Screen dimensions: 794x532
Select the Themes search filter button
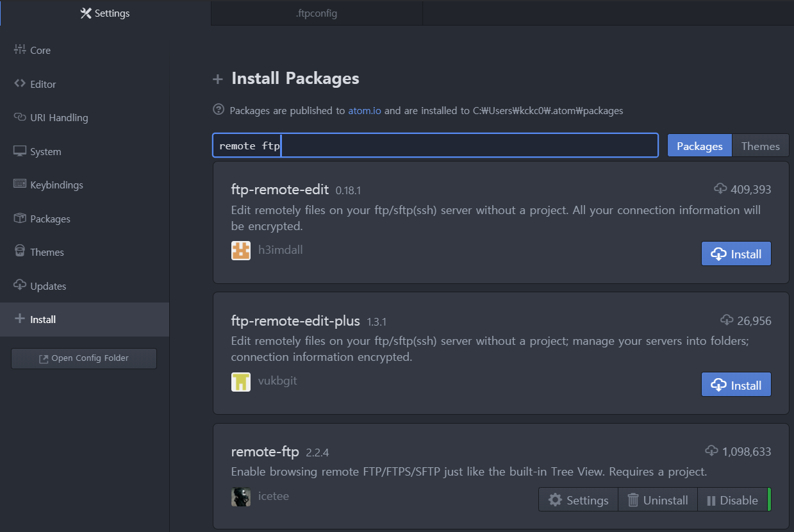pyautogui.click(x=760, y=145)
